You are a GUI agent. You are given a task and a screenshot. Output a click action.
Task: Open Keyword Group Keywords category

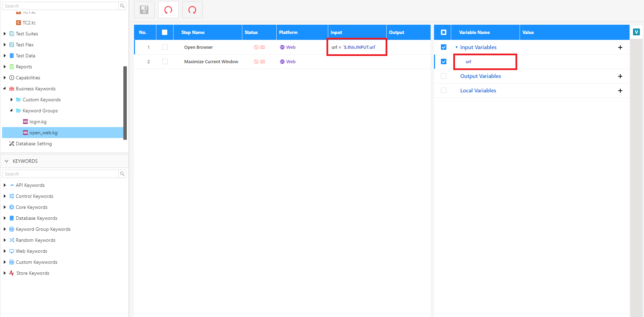click(x=43, y=229)
